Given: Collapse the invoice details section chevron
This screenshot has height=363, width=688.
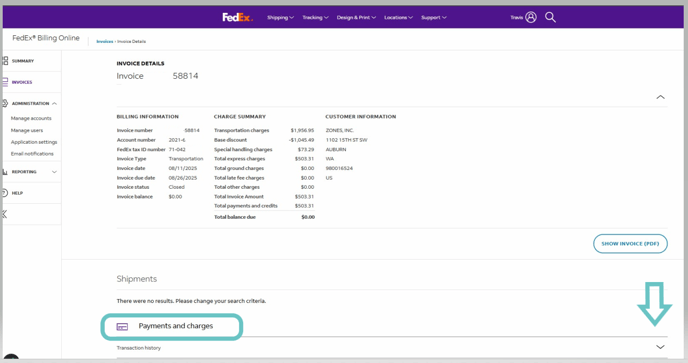Looking at the screenshot, I should click(660, 97).
